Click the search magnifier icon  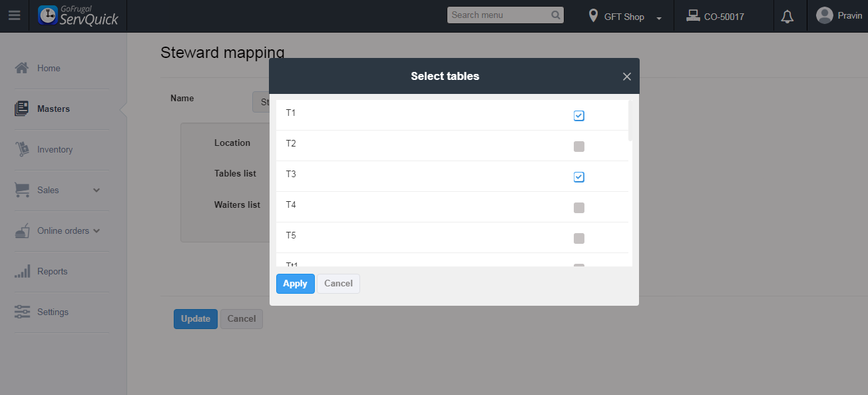[x=556, y=15]
